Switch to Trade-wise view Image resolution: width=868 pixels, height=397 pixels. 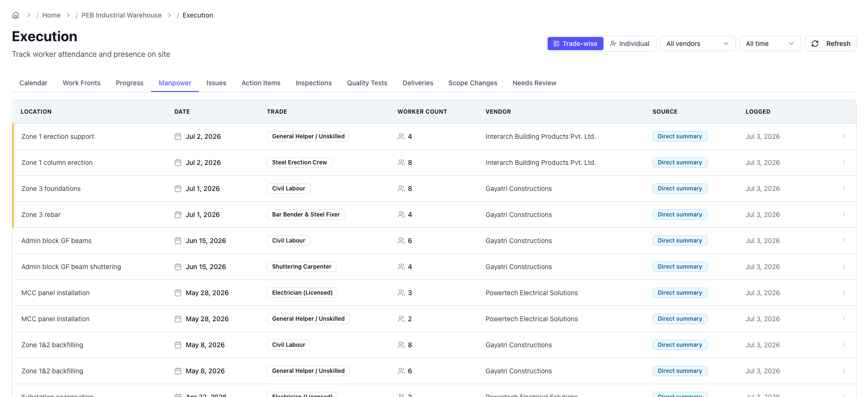point(576,44)
